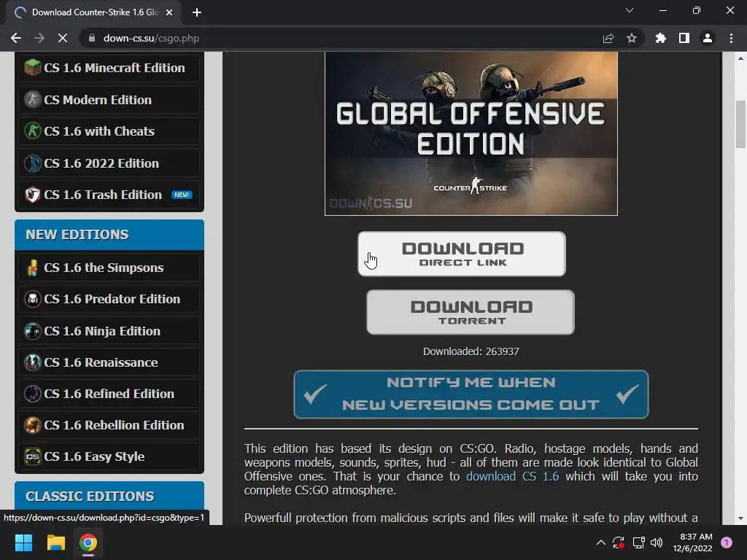
Task: Open CS 1.6 Refined Edition link
Action: click(109, 394)
